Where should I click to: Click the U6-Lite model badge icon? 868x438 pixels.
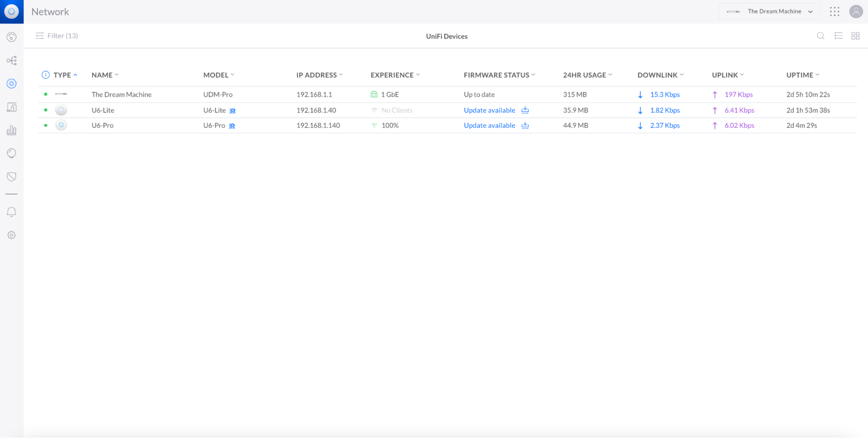click(x=232, y=111)
